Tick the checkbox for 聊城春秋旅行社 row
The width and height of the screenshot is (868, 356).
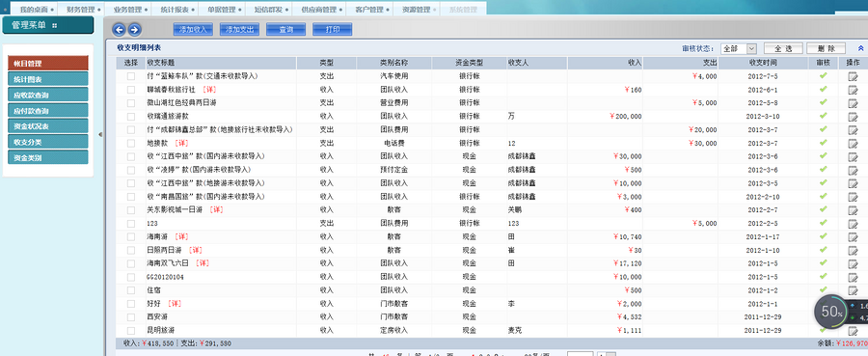tap(131, 90)
